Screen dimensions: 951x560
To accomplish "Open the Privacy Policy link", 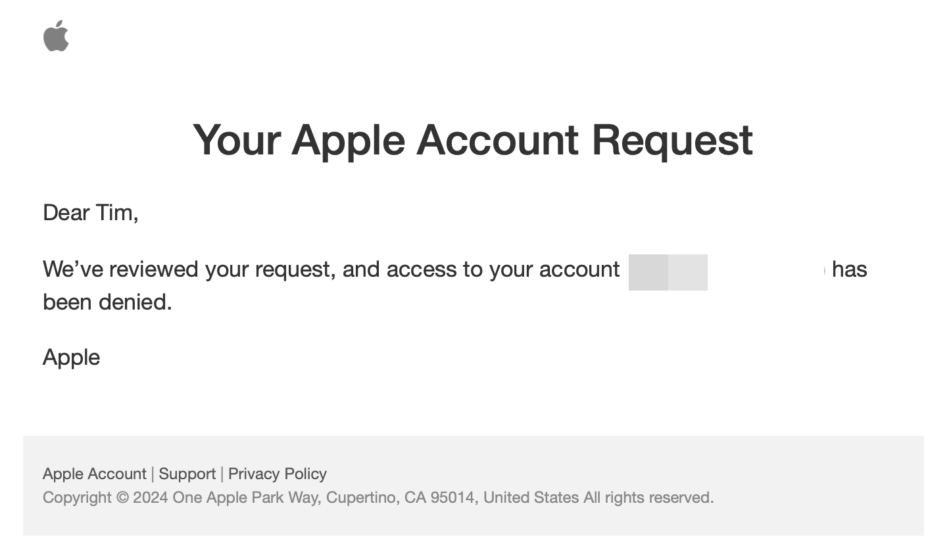I will (x=277, y=474).
